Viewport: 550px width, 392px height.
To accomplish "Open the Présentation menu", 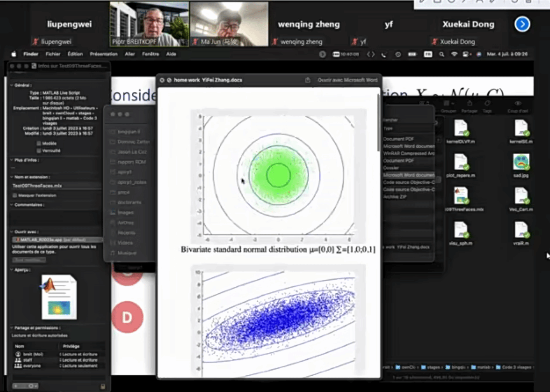I will (103, 54).
